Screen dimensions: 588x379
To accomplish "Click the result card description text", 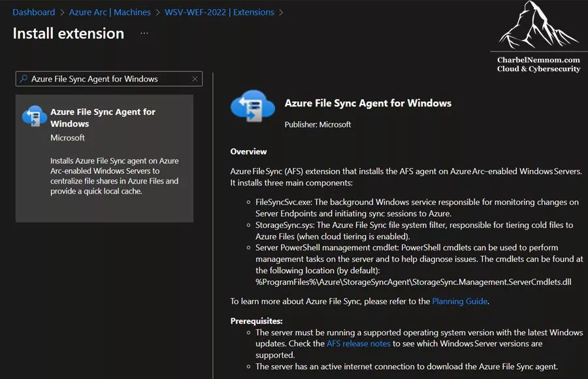I will pyautogui.click(x=114, y=176).
